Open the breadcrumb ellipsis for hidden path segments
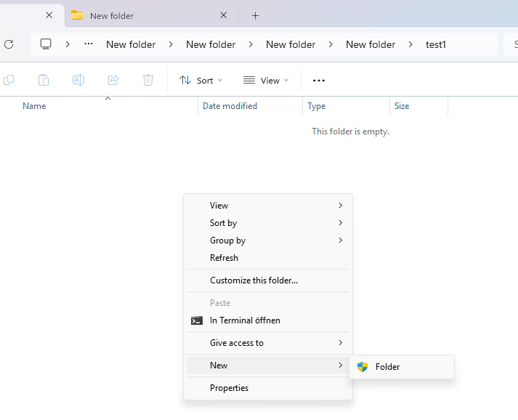 89,44
